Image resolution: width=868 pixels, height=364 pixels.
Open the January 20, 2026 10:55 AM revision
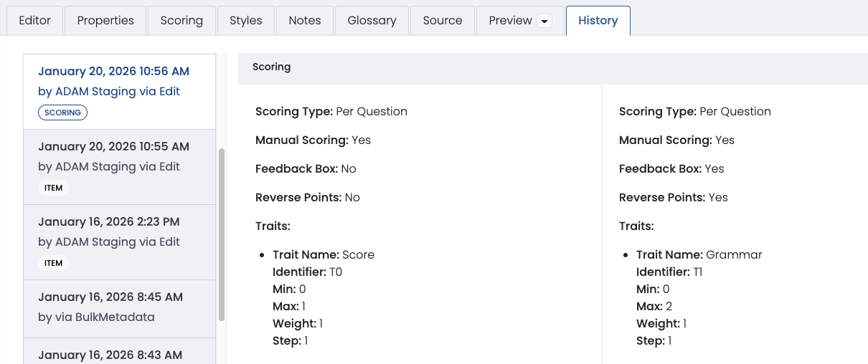[113, 147]
